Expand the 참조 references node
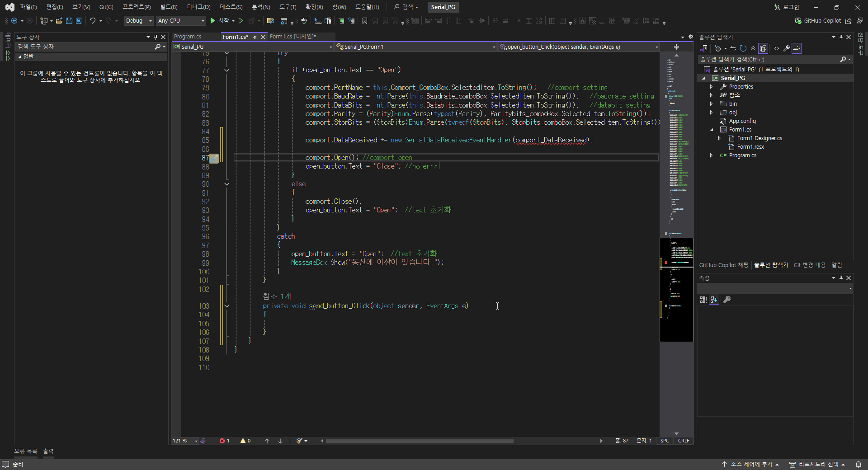 tap(711, 95)
